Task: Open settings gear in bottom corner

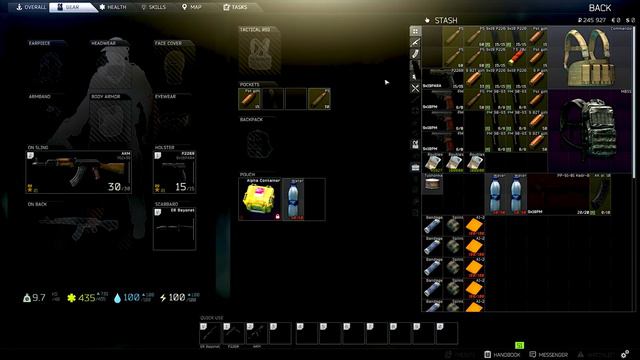Action: (625, 354)
